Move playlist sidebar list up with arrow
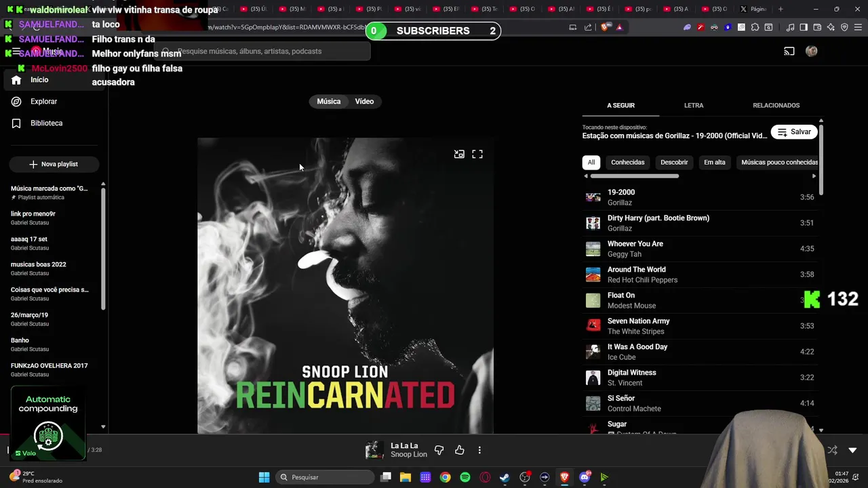 103,184
